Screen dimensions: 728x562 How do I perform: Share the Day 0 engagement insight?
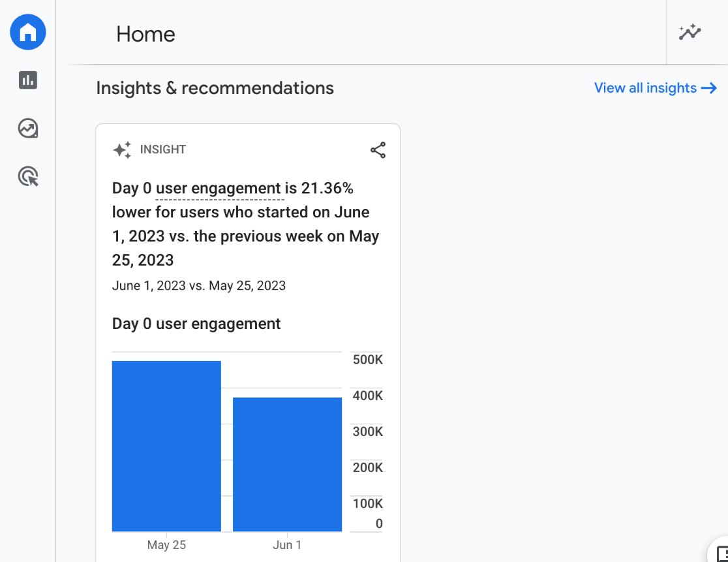[378, 149]
